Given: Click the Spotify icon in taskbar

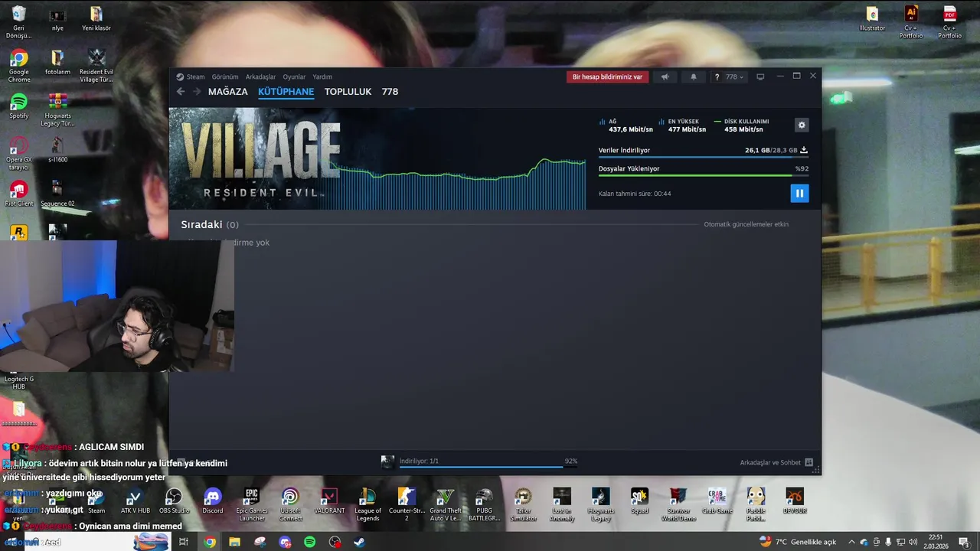Looking at the screenshot, I should 309,542.
